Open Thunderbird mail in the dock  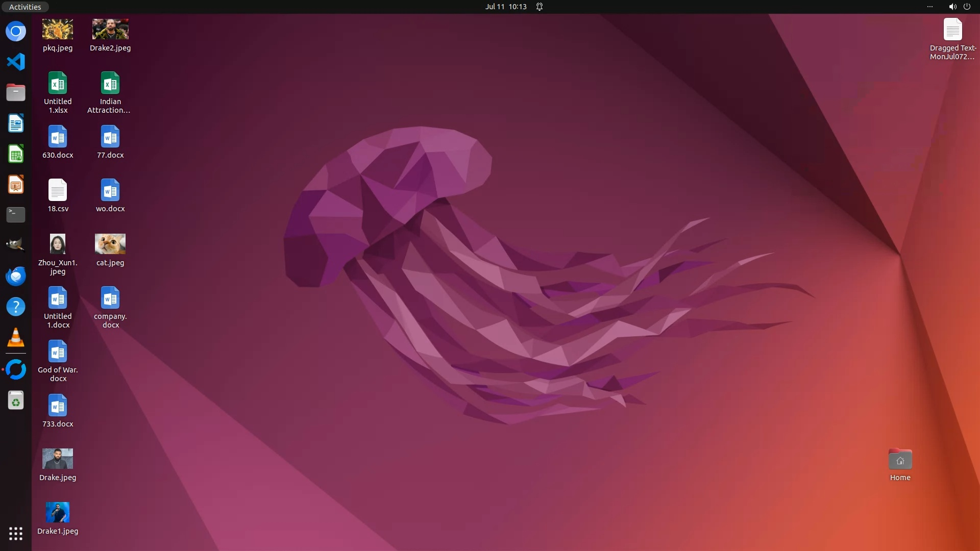16,276
